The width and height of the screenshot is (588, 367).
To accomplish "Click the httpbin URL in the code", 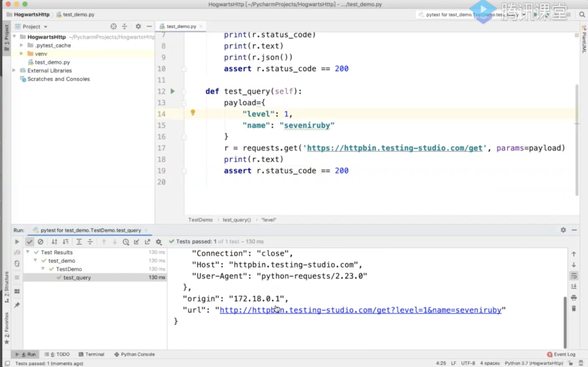I will coord(395,148).
